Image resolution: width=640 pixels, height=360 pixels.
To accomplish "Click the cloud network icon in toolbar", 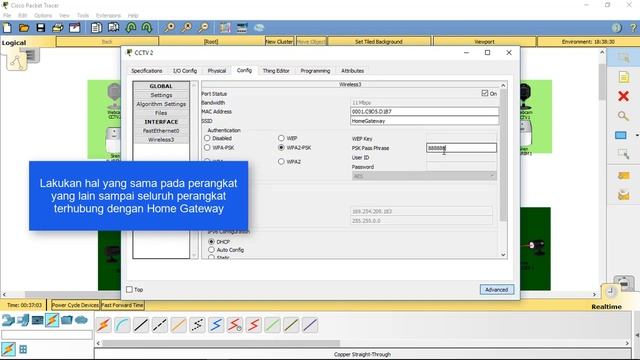I will pos(259,28).
